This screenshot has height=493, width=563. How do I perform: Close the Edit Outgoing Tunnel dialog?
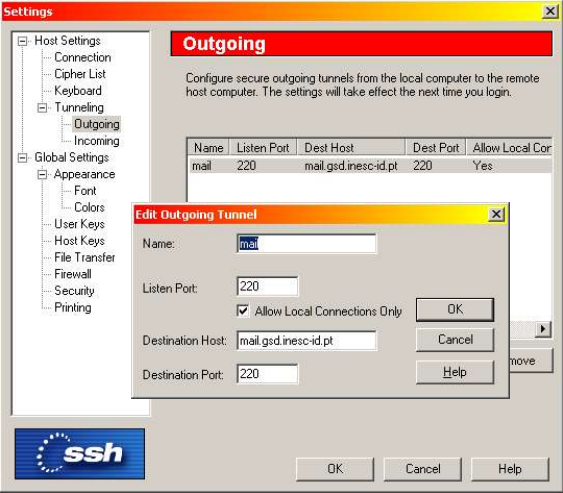(x=496, y=214)
